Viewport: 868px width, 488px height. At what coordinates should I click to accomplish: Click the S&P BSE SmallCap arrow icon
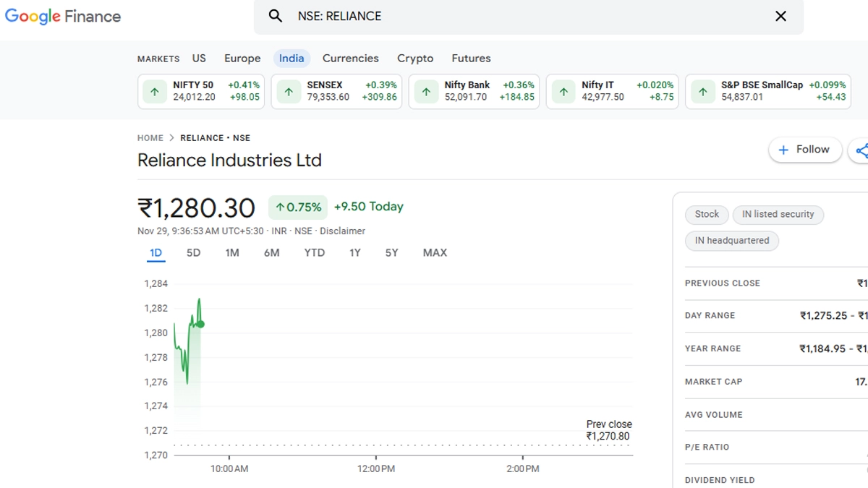702,92
